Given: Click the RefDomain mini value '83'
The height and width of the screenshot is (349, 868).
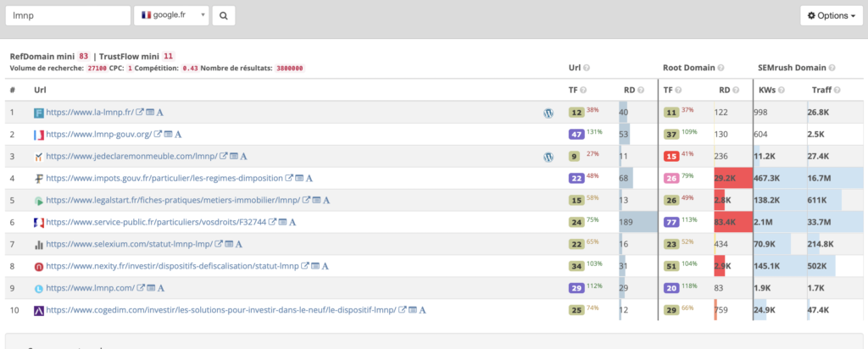Looking at the screenshot, I should coord(84,57).
